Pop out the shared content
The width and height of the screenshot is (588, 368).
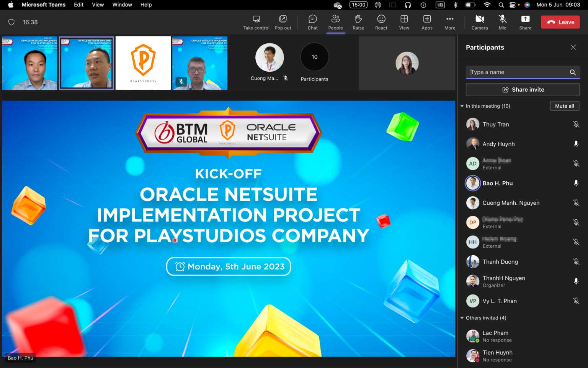[x=283, y=23]
